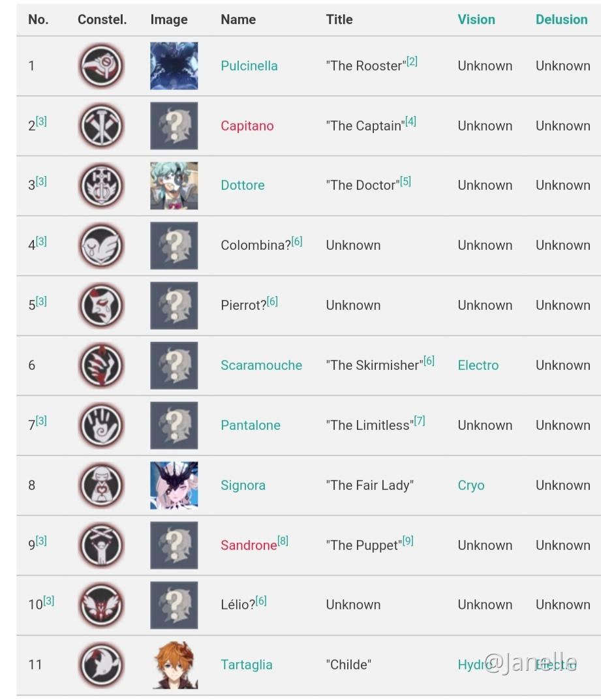Click Pantalone's hand constellation icon
Viewport: 601px width, 700px height.
click(x=101, y=425)
